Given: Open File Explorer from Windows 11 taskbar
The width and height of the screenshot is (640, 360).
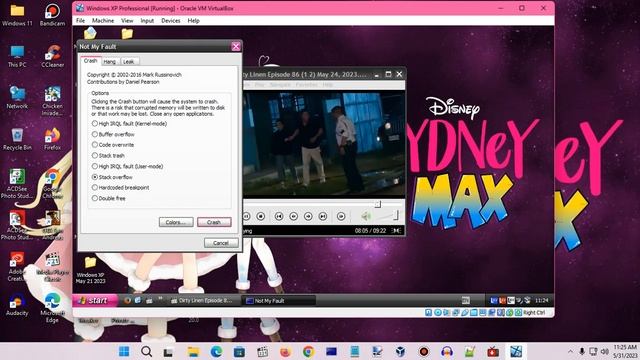Looking at the screenshot, I should pyautogui.click(x=193, y=351).
